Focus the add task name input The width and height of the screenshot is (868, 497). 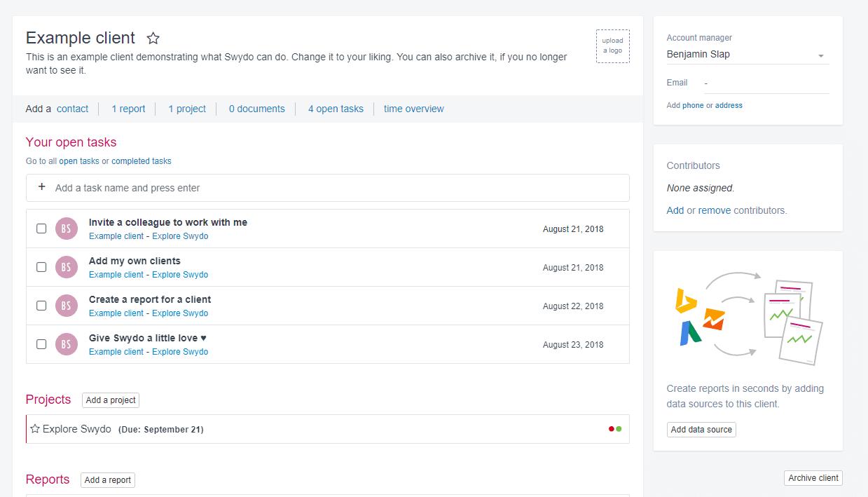(328, 188)
